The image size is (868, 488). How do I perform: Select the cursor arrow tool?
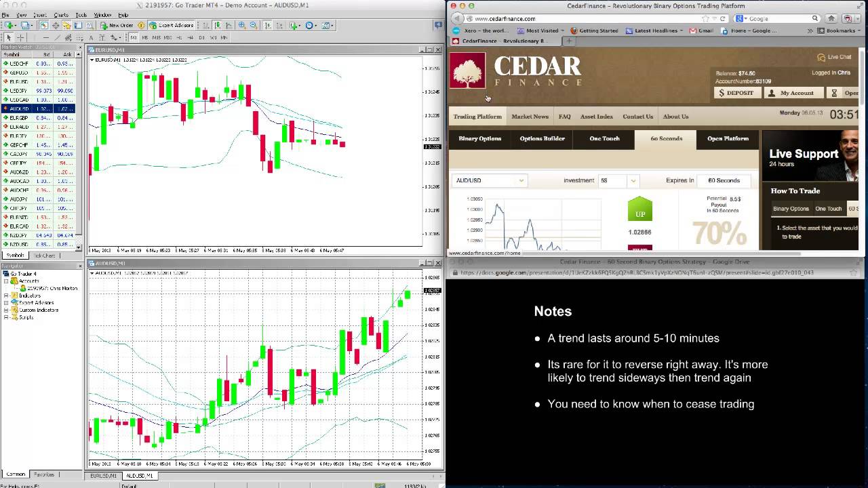point(9,37)
